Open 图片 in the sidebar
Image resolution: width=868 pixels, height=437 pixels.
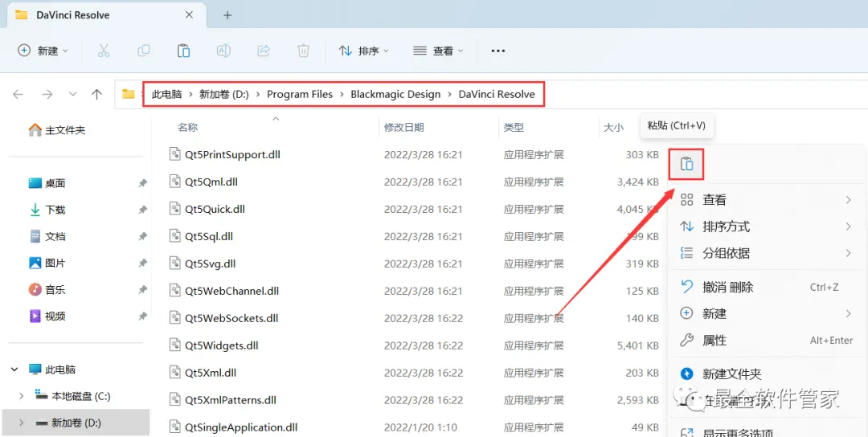point(47,263)
